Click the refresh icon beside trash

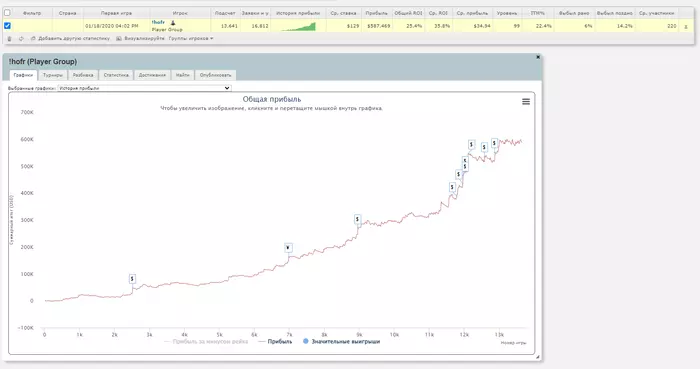click(x=21, y=39)
